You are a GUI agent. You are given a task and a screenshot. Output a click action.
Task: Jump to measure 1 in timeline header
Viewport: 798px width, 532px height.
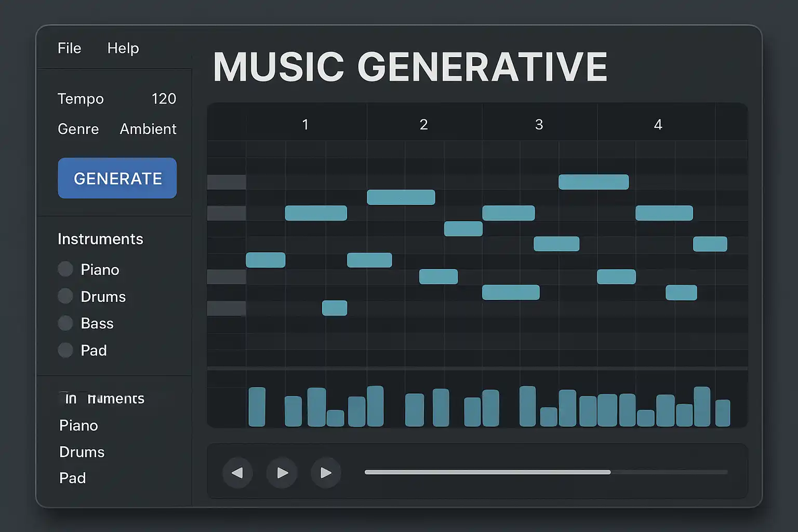tap(305, 125)
